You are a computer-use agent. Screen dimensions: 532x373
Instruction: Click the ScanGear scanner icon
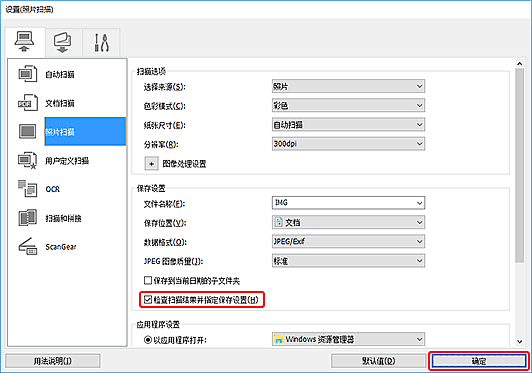[x=27, y=246]
